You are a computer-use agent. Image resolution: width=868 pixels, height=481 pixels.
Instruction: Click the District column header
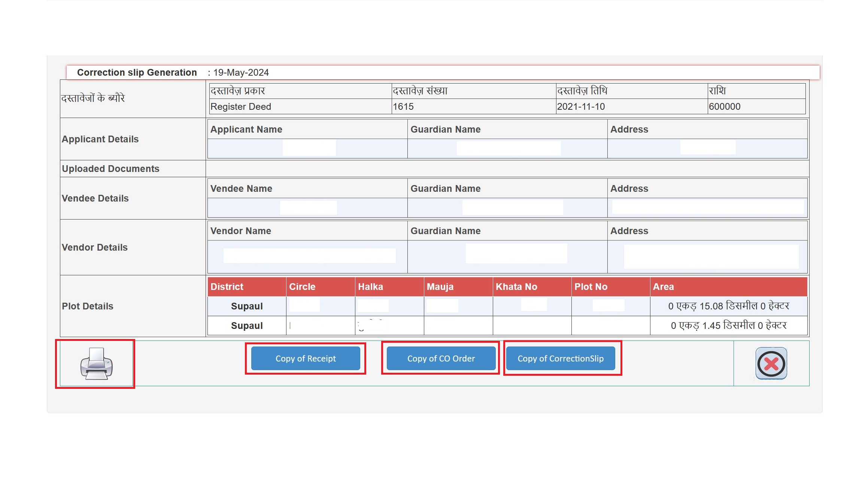227,287
